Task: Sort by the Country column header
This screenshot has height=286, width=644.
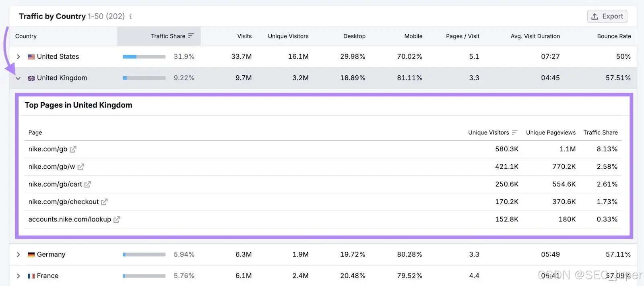Action: (26, 36)
